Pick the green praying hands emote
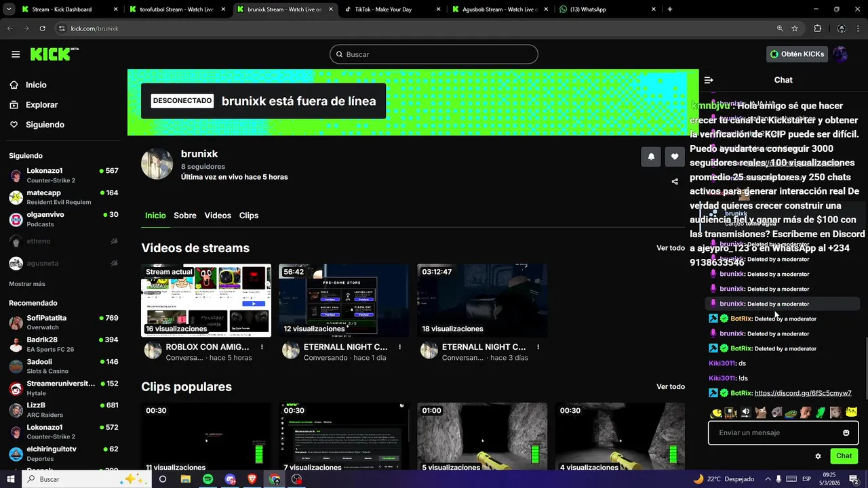This screenshot has height=488, width=868. click(x=821, y=412)
